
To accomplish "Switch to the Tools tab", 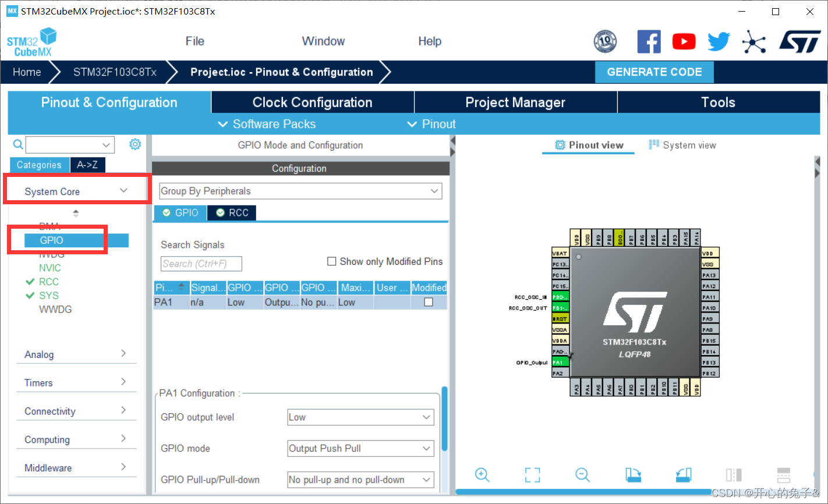I will click(x=719, y=102).
